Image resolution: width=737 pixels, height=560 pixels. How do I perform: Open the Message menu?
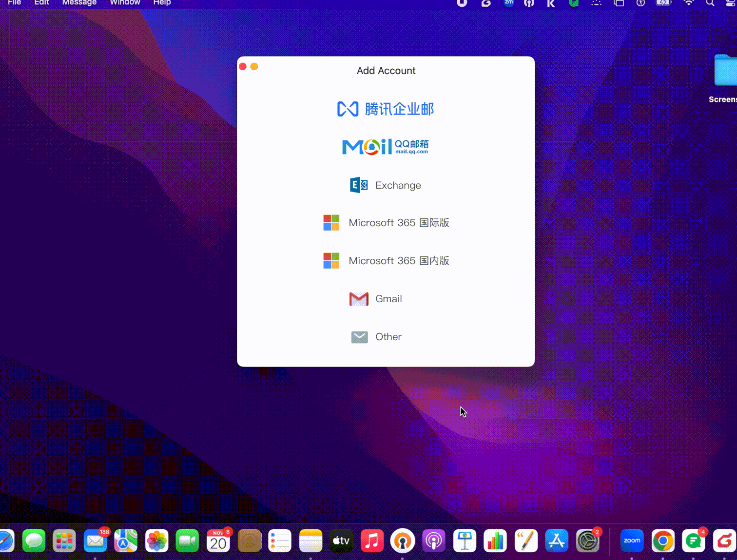[79, 2]
